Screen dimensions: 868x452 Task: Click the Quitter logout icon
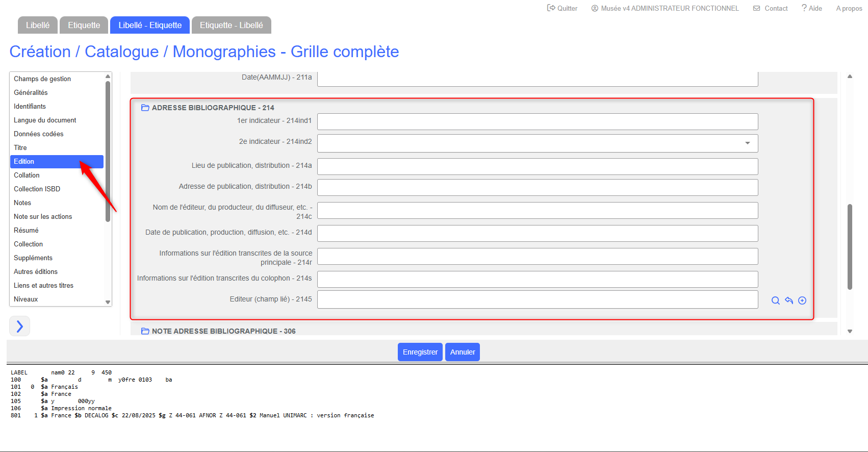click(551, 8)
